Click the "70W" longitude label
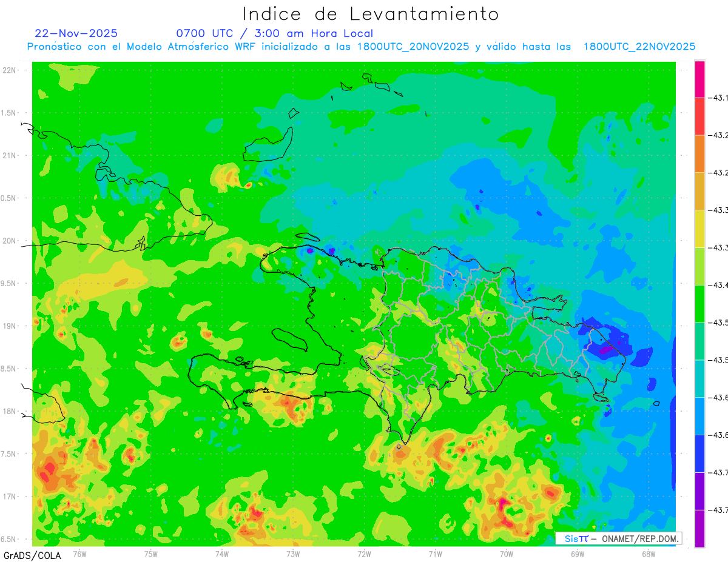Viewport: 728px width, 562px height. [506, 554]
